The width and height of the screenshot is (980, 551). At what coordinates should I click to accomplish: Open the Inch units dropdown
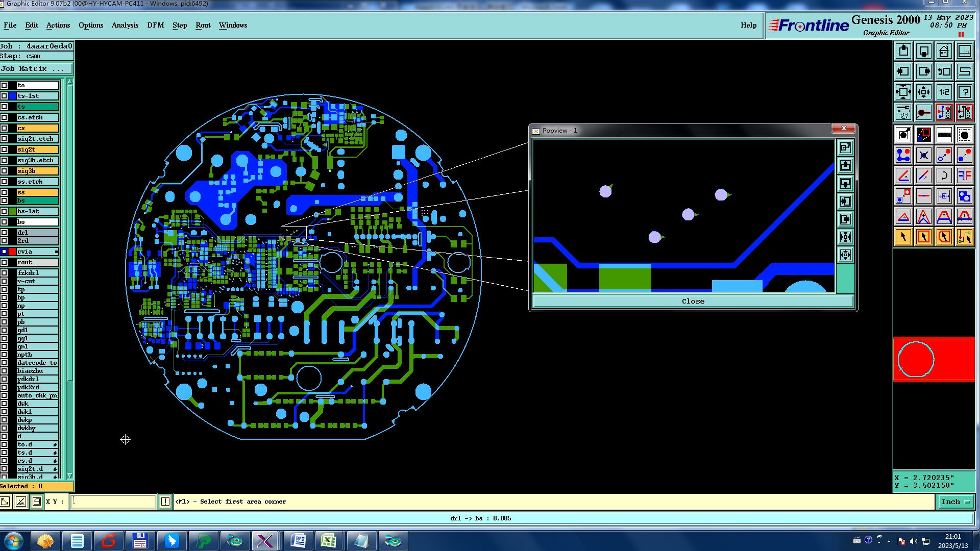coord(955,502)
